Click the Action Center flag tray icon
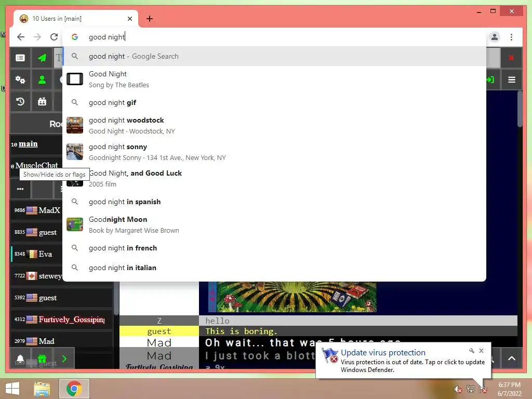This screenshot has width=532, height=399. click(483, 389)
